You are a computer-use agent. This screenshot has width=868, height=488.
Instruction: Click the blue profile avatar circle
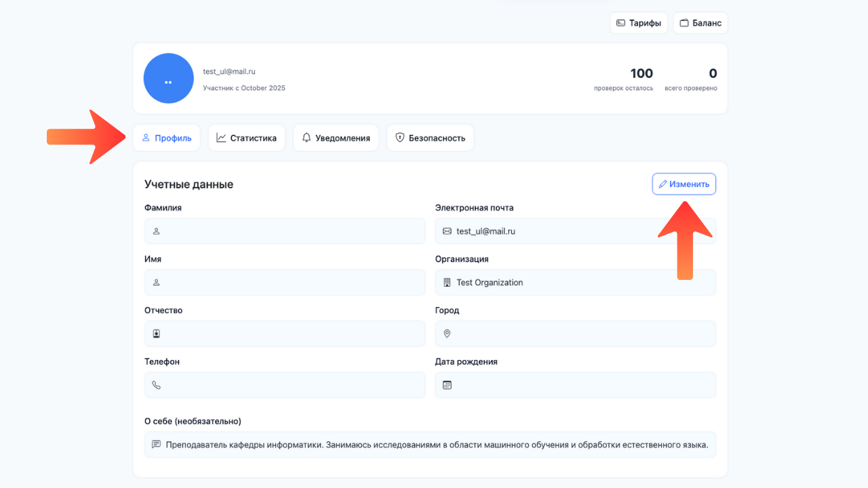click(168, 79)
